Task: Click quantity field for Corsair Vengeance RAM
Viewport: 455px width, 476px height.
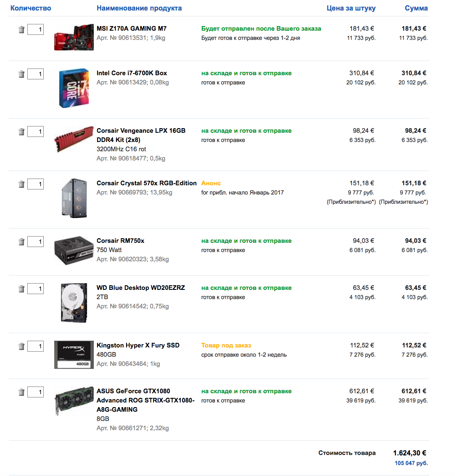Action: pyautogui.click(x=36, y=131)
